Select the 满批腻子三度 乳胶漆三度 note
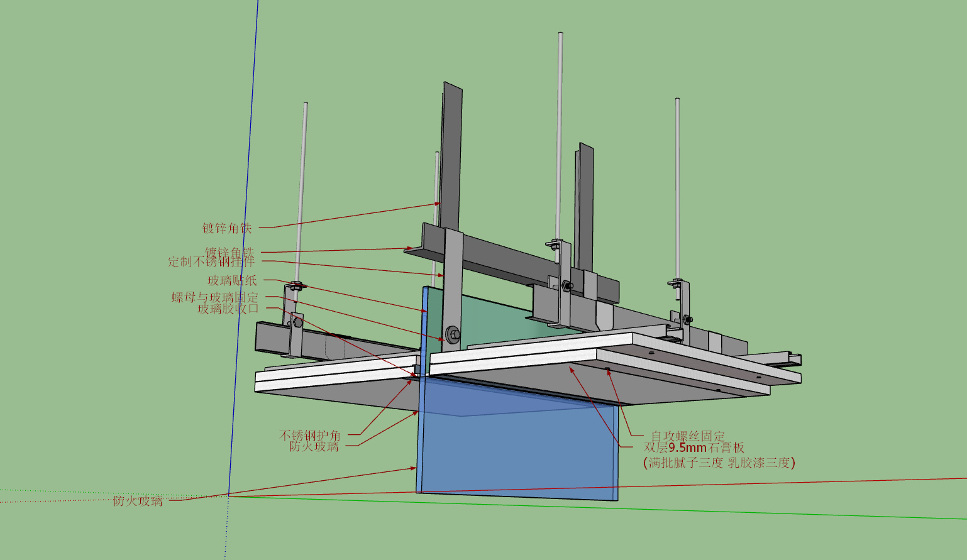The image size is (967, 560). click(x=719, y=463)
